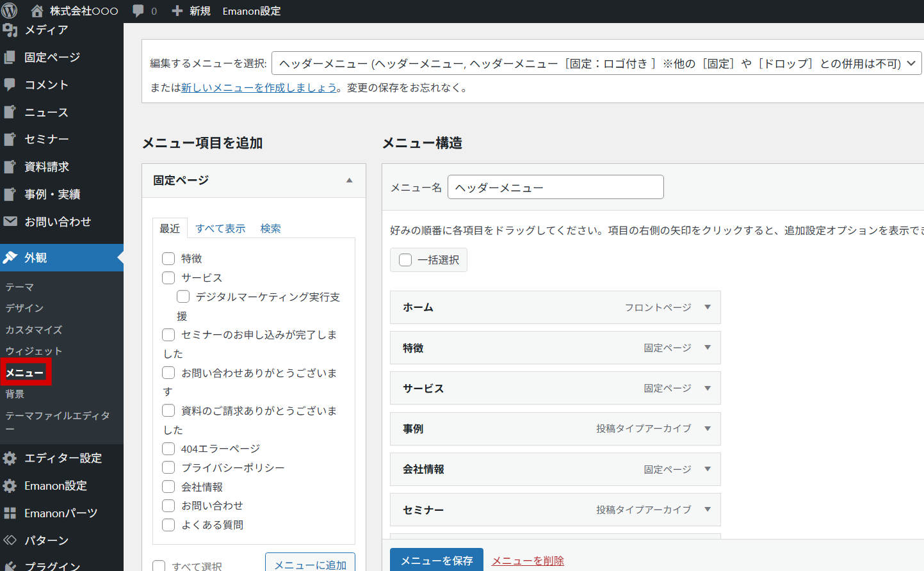This screenshot has width=924, height=571.
Task: Click the Emanonパーツ grid icon
Action: coord(10,513)
